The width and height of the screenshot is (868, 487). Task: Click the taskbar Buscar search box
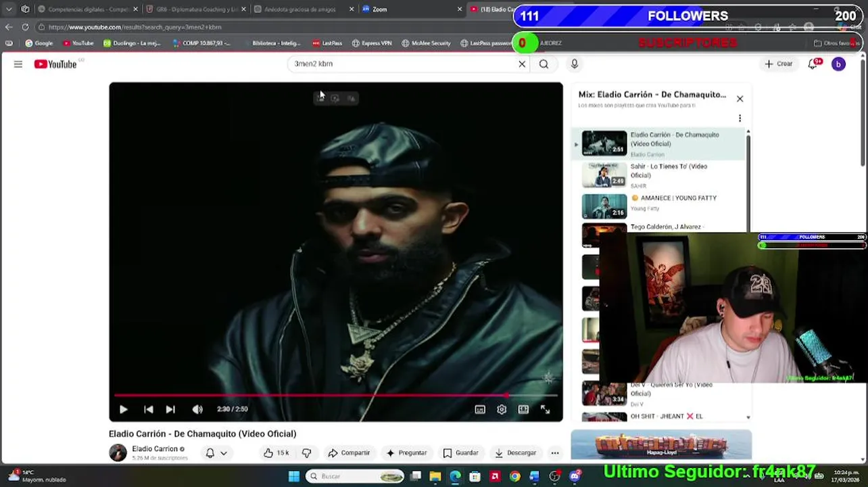pyautogui.click(x=354, y=476)
